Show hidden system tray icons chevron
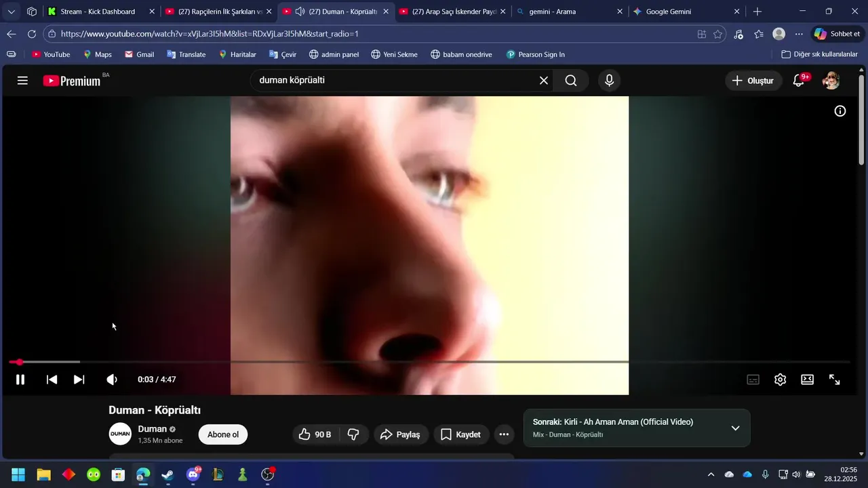The image size is (868, 488). tap(711, 474)
